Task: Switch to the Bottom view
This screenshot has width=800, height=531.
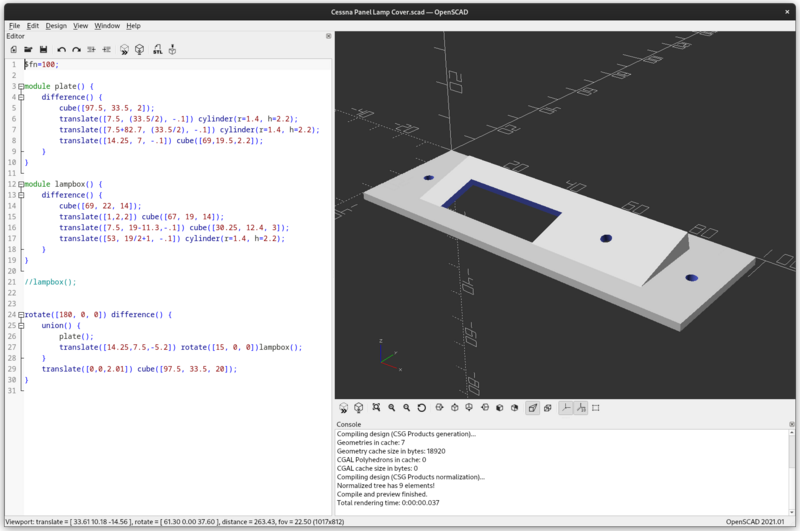Action: (x=469, y=408)
